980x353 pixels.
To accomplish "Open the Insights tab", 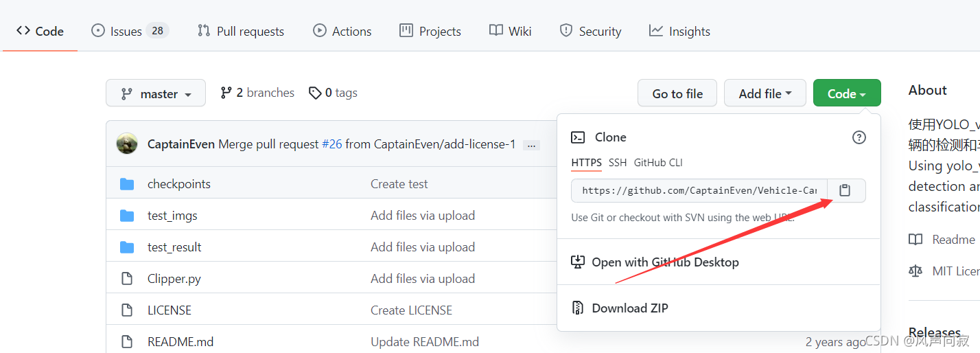I will [679, 31].
